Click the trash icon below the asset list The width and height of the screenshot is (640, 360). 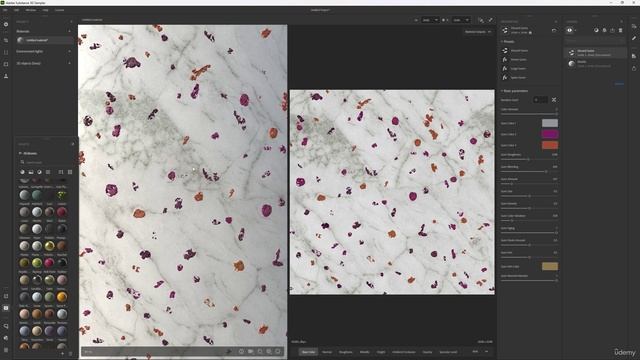coord(70,353)
